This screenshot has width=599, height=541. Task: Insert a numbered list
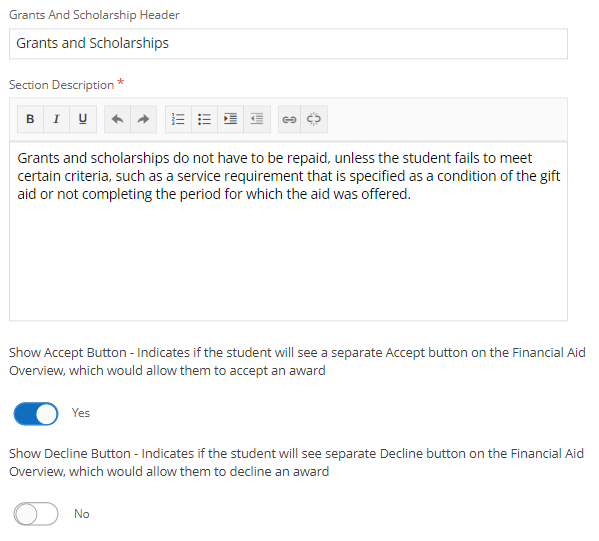click(178, 119)
